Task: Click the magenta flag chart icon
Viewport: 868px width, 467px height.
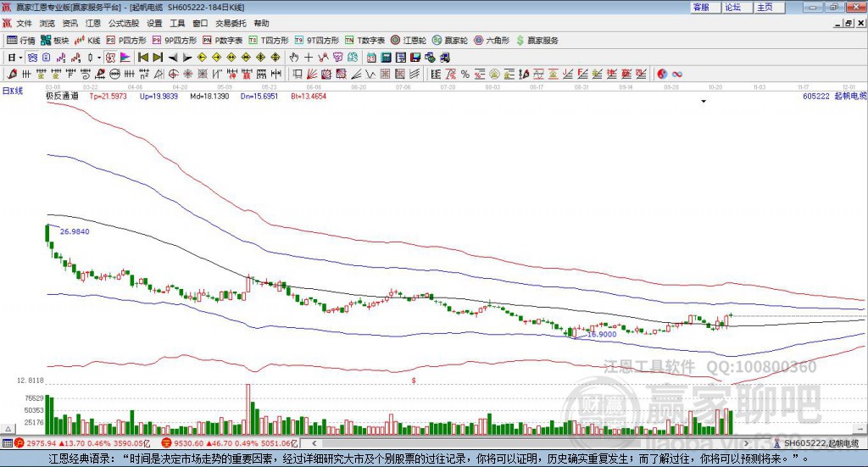Action: click(x=126, y=58)
